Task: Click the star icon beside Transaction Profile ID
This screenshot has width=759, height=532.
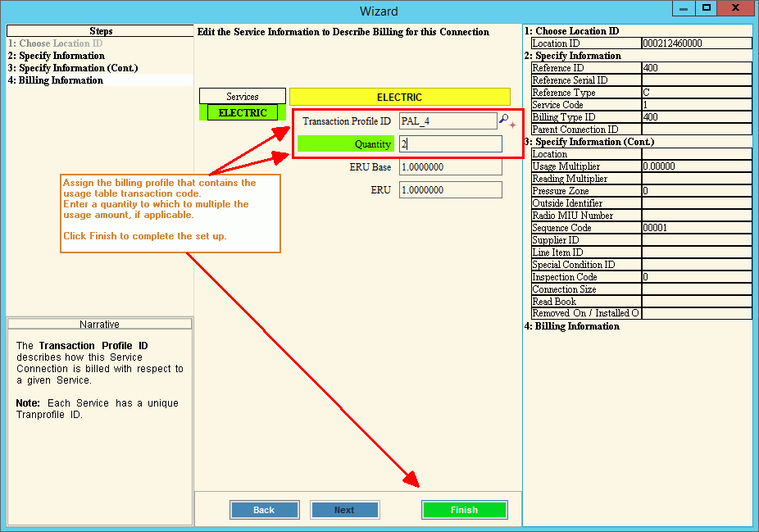Action: (513, 125)
